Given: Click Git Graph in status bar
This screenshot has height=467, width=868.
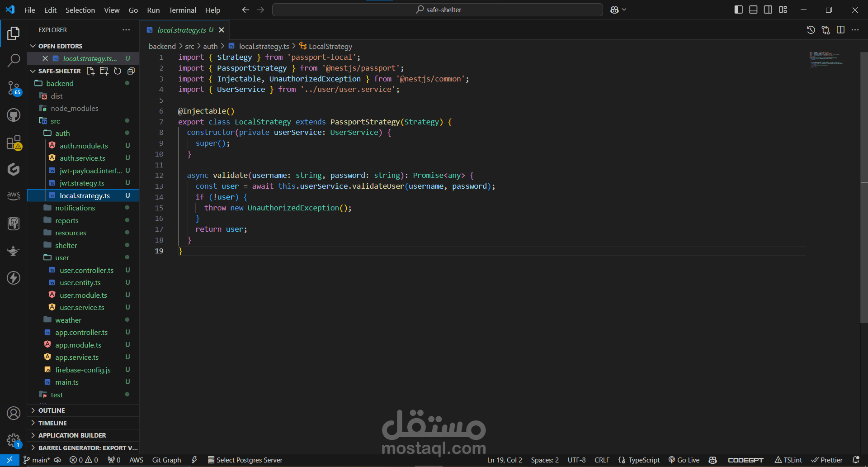Looking at the screenshot, I should click(x=166, y=460).
